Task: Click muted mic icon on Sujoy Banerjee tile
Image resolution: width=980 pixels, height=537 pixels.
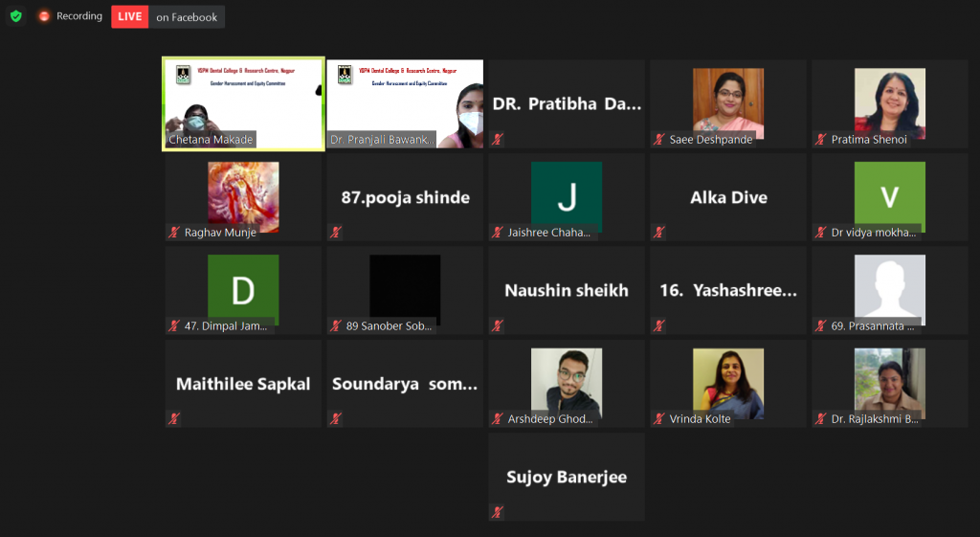Action: (x=498, y=512)
